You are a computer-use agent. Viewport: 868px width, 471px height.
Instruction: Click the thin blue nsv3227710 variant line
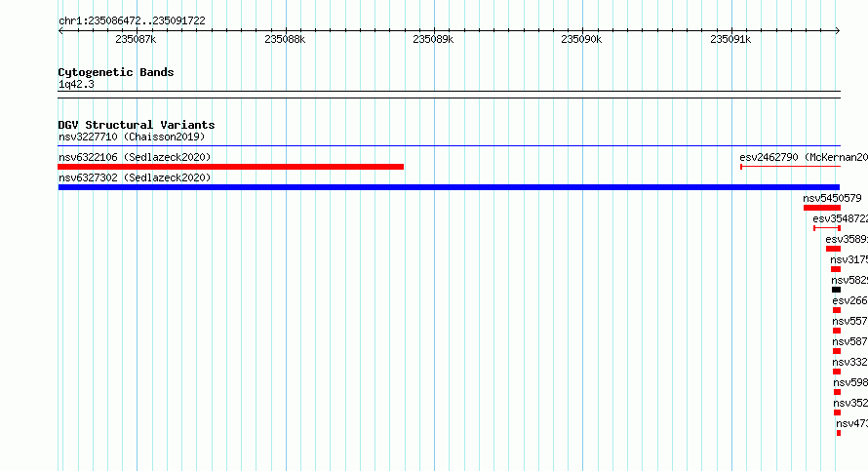click(449, 145)
